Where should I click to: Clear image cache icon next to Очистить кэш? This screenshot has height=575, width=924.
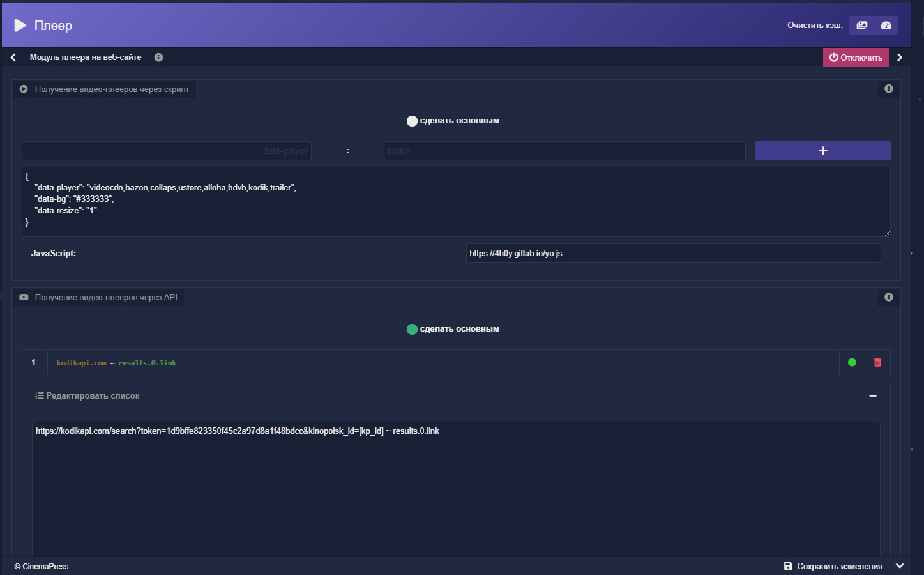coord(861,26)
